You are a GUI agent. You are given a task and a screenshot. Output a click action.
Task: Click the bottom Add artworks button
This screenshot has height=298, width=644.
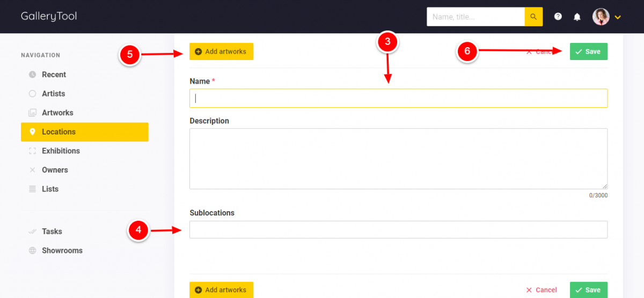point(221,290)
